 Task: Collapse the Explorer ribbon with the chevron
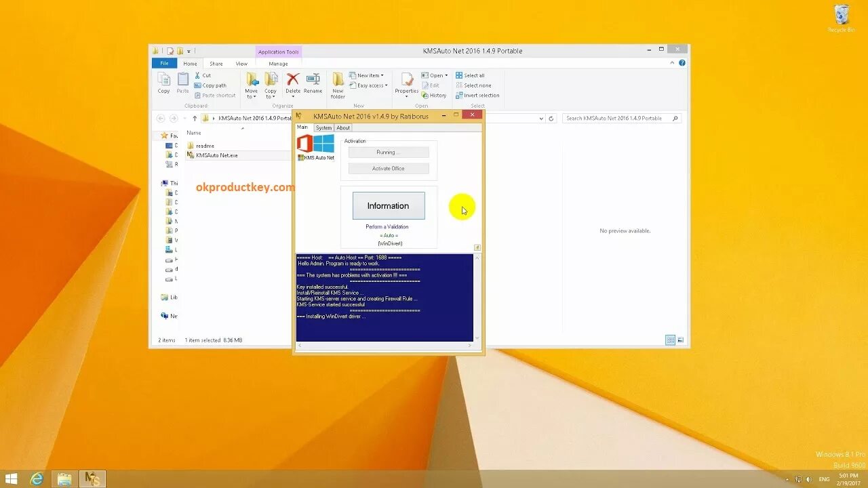coord(673,63)
